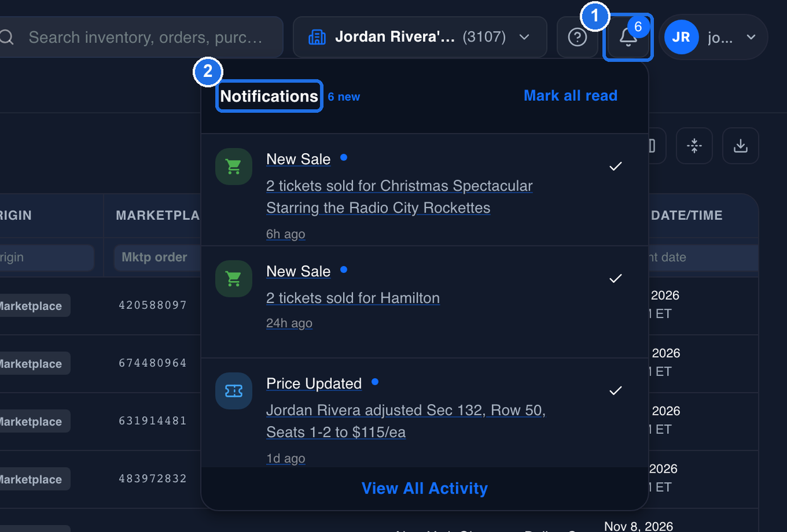Click the Origin filter field
The height and width of the screenshot is (532, 787).
pyautogui.click(x=47, y=257)
